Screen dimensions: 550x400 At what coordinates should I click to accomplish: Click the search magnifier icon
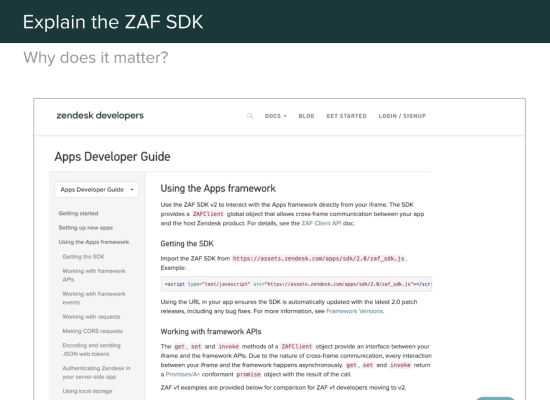pos(250,116)
